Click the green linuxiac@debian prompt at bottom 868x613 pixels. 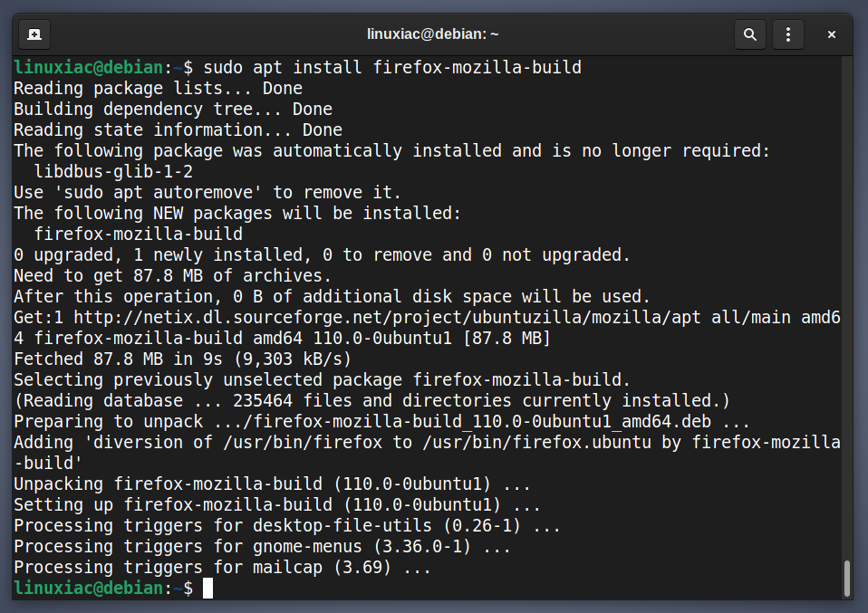point(89,589)
